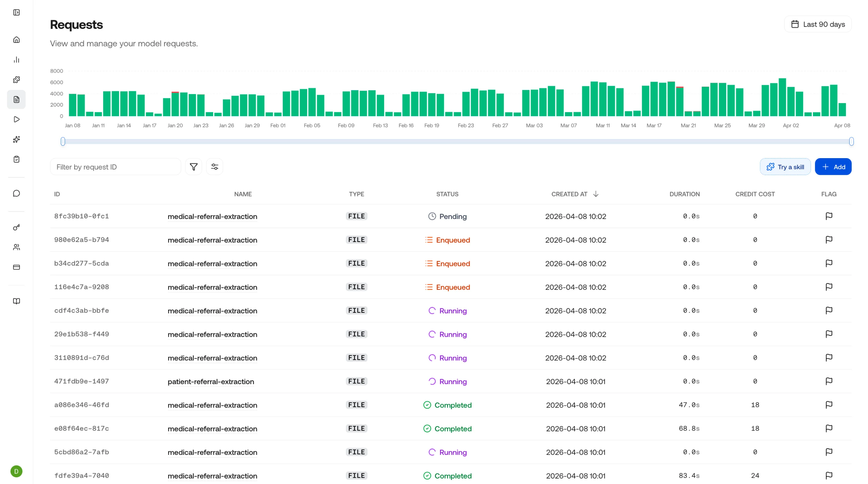The height and width of the screenshot is (484, 868).
Task: Click the 68.8s duration value
Action: coord(689,428)
